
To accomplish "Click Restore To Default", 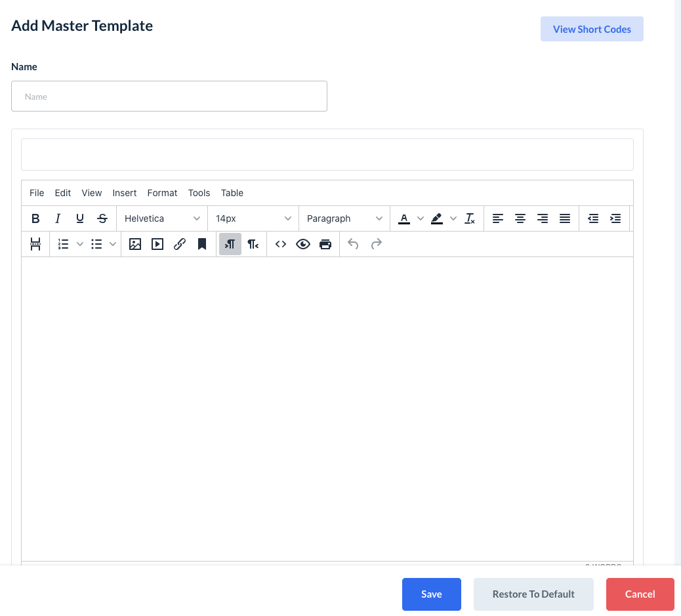I will (x=533, y=594).
